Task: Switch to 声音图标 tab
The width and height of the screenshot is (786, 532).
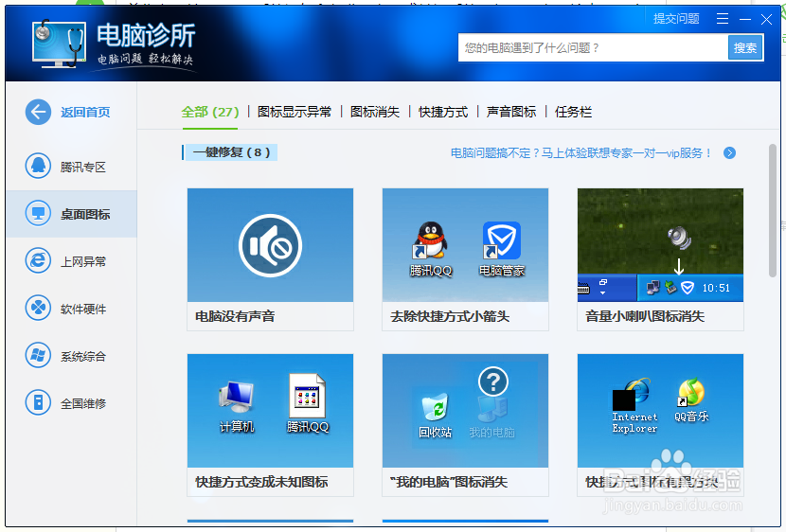Action: (x=511, y=112)
